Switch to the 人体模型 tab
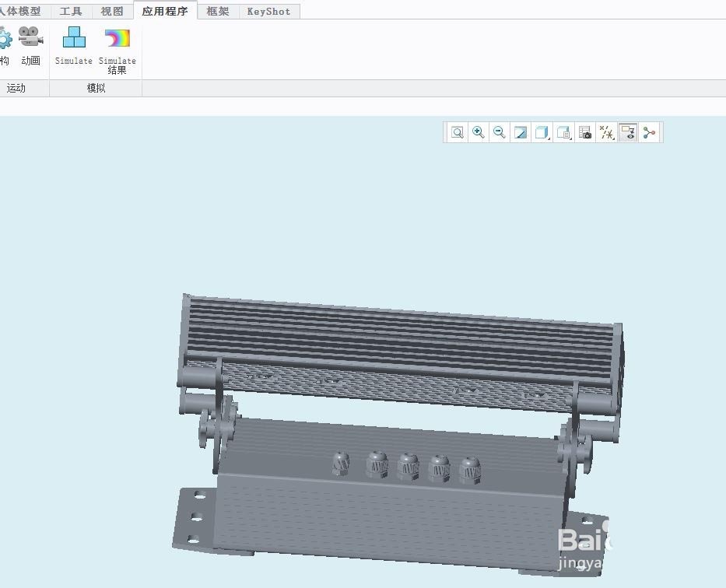Image resolution: width=726 pixels, height=588 pixels. (x=21, y=11)
